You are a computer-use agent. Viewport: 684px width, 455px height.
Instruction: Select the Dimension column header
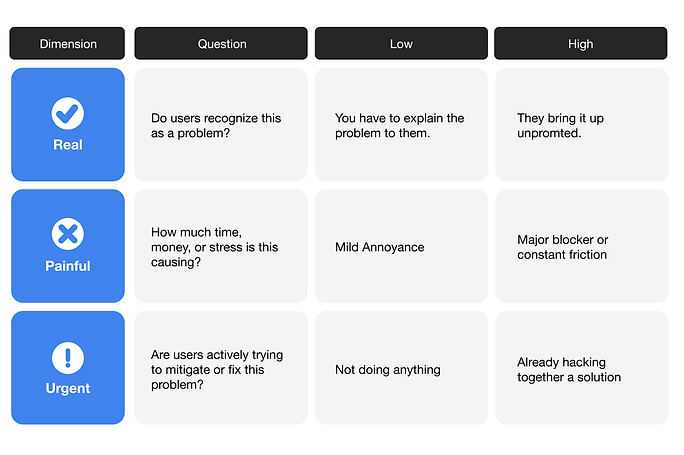[68, 44]
